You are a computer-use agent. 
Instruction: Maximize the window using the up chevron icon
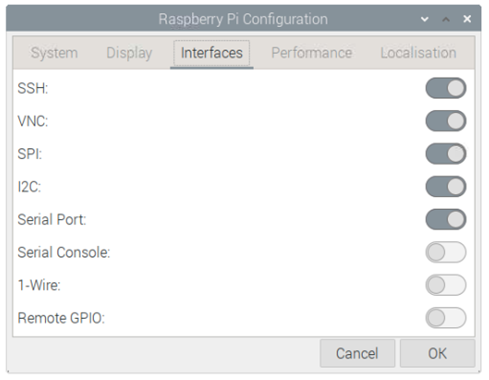(446, 19)
